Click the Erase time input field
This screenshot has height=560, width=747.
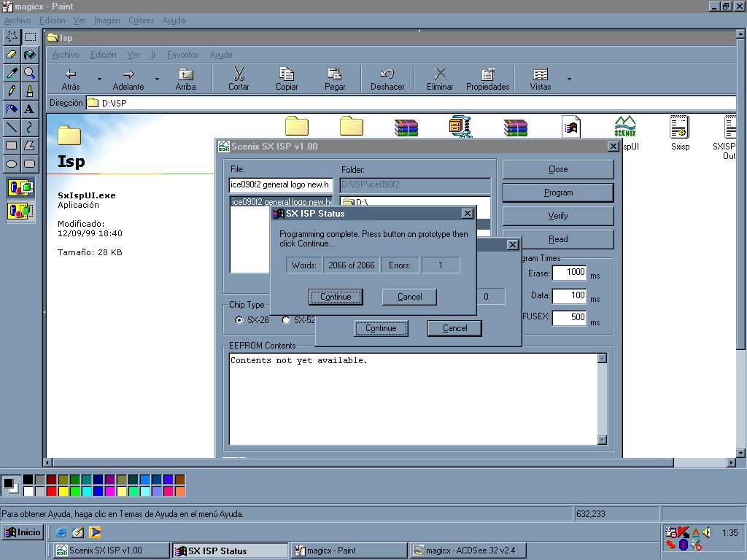(x=569, y=273)
